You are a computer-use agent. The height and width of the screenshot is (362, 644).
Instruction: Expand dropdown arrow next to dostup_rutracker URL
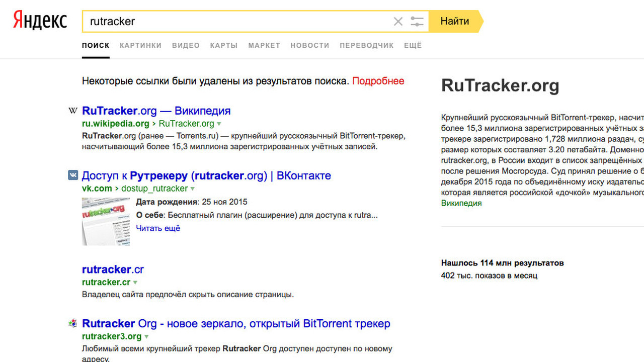[x=192, y=189]
